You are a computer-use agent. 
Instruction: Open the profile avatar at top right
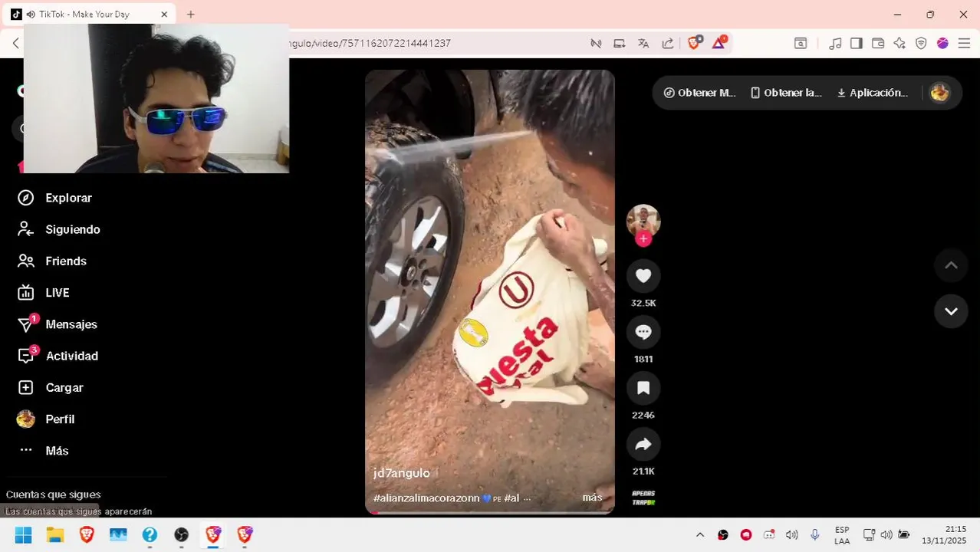[x=939, y=93]
